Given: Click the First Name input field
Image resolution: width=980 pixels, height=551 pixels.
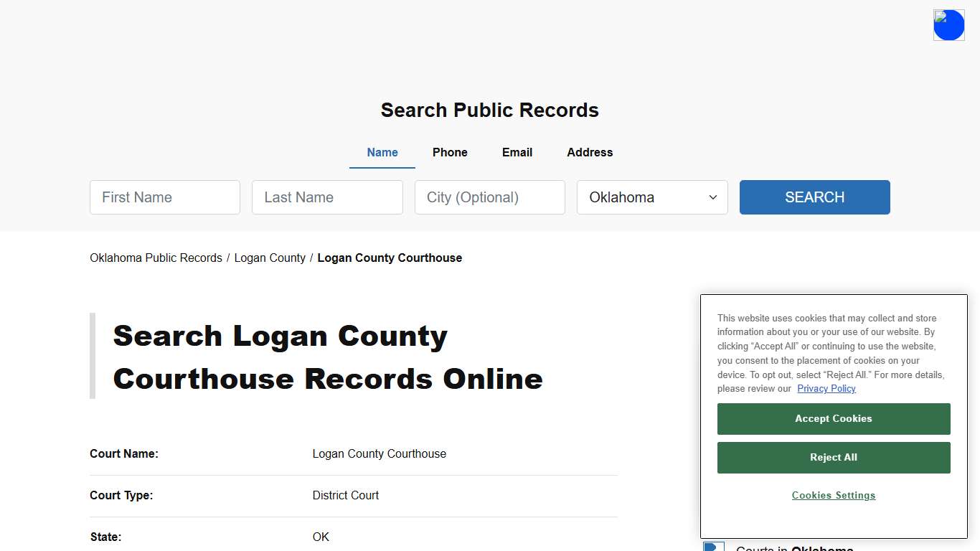Looking at the screenshot, I should [164, 197].
